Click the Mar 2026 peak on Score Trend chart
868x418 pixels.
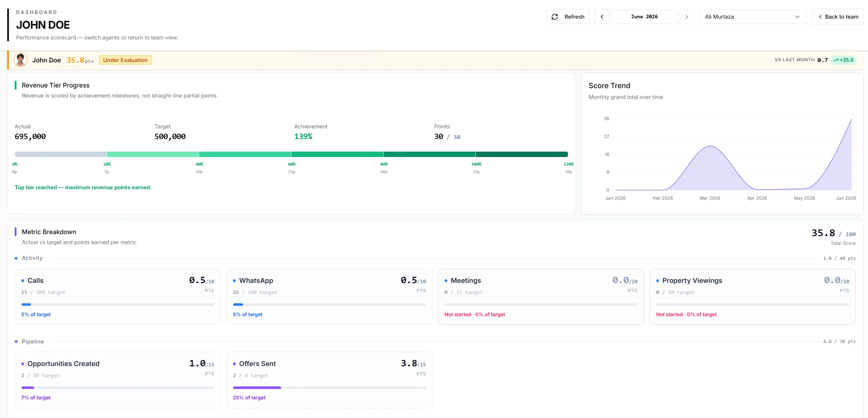(710, 146)
